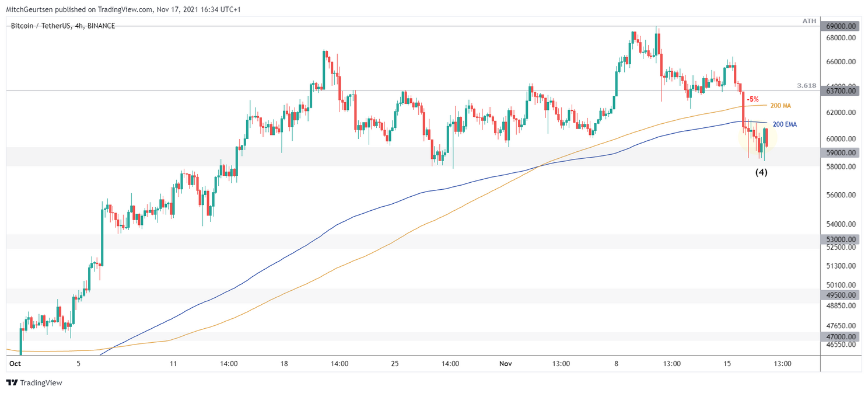Click the 68000.00 price axis value
The width and height of the screenshot is (868, 393).
click(x=841, y=38)
